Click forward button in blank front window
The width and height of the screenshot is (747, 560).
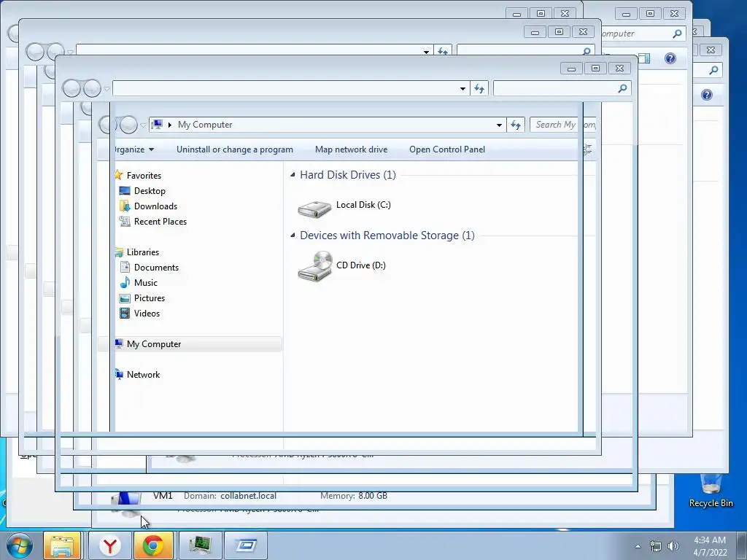coord(92,88)
